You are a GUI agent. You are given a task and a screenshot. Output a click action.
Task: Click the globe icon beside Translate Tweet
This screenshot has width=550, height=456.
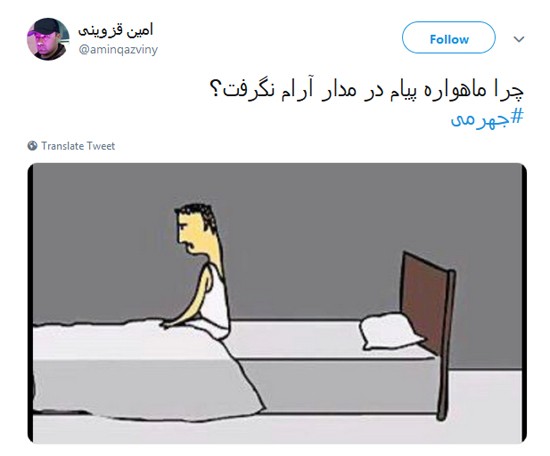(32, 146)
